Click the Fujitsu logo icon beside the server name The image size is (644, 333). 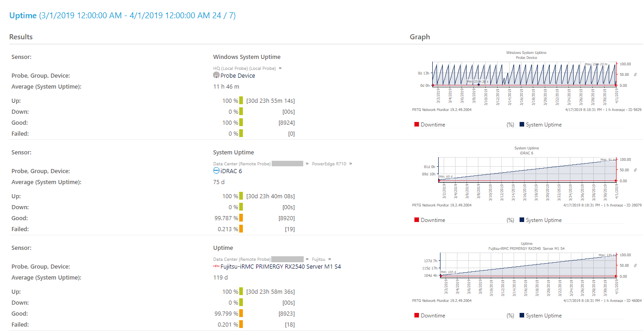(216, 266)
